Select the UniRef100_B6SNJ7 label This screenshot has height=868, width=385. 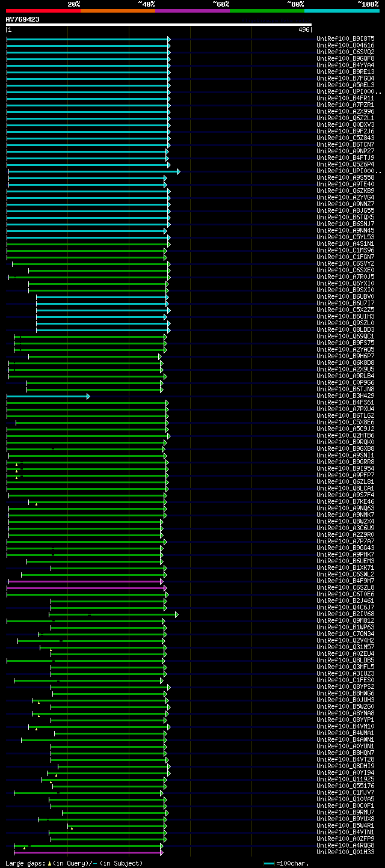[345, 224]
